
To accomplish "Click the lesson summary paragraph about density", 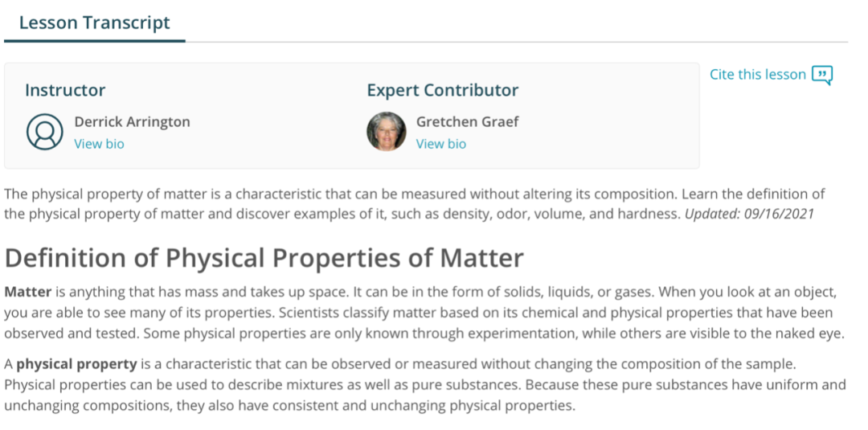I will click(415, 204).
